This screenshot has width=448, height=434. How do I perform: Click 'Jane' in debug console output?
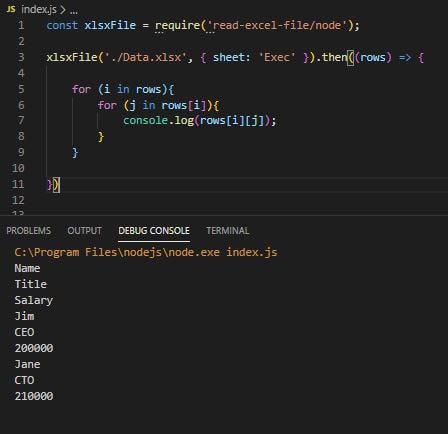pyautogui.click(x=27, y=364)
